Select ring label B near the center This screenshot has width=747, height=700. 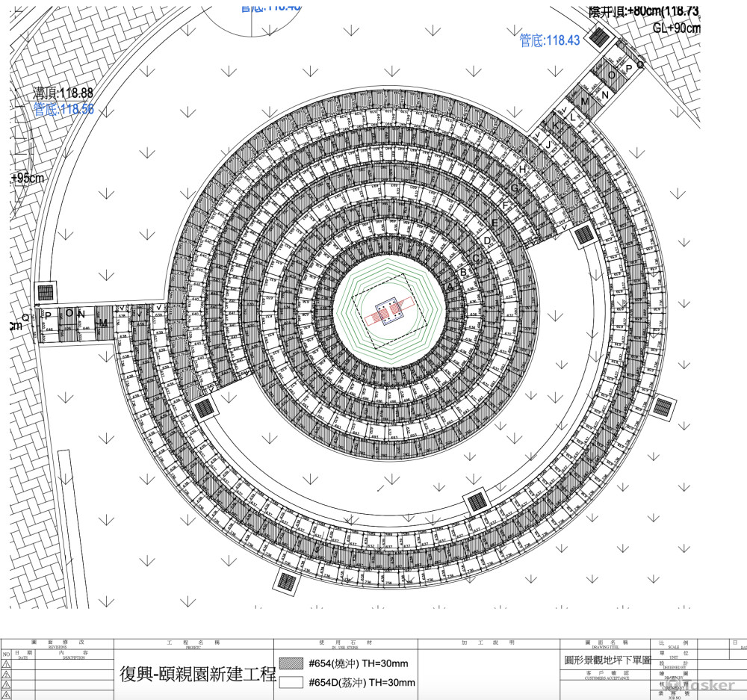pyautogui.click(x=463, y=273)
